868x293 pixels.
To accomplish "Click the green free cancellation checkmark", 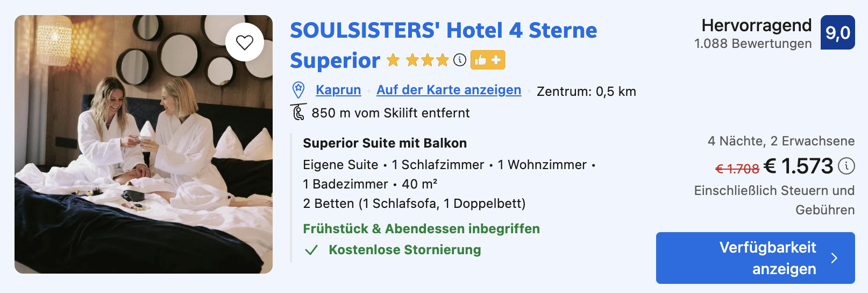I will 311,250.
